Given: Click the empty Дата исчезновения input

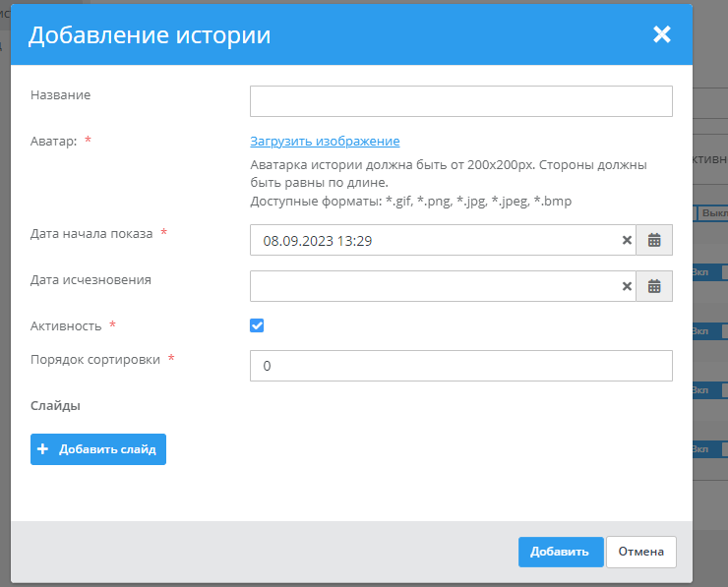Looking at the screenshot, I should 433,286.
